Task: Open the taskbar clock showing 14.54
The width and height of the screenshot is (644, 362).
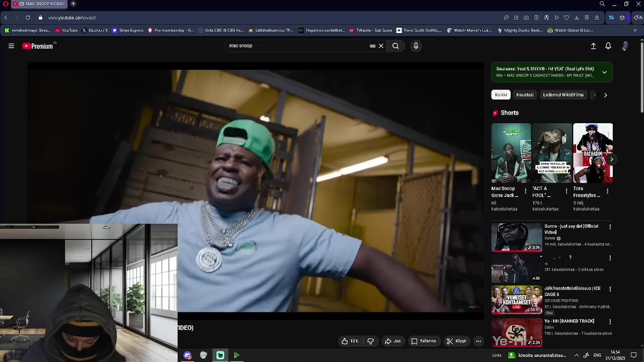Action: click(x=615, y=355)
